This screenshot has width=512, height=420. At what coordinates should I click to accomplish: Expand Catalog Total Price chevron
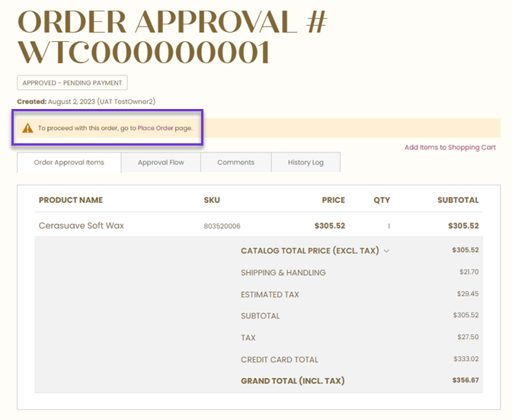(386, 251)
